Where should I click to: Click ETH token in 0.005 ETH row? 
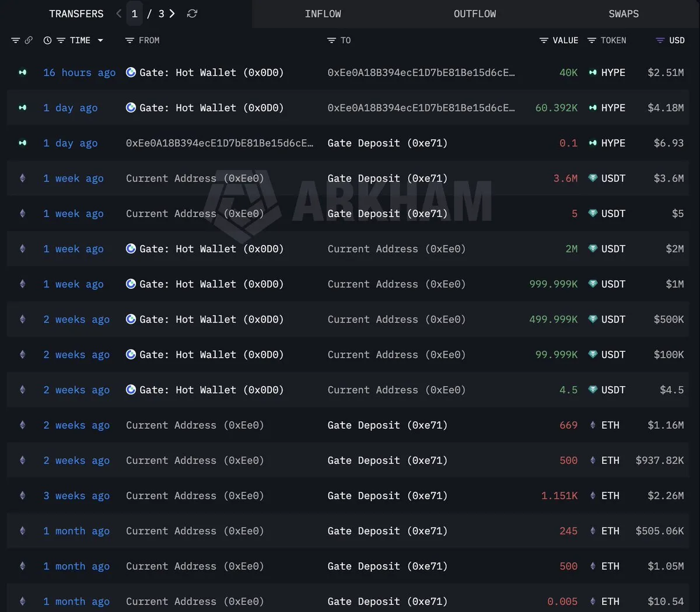point(610,601)
